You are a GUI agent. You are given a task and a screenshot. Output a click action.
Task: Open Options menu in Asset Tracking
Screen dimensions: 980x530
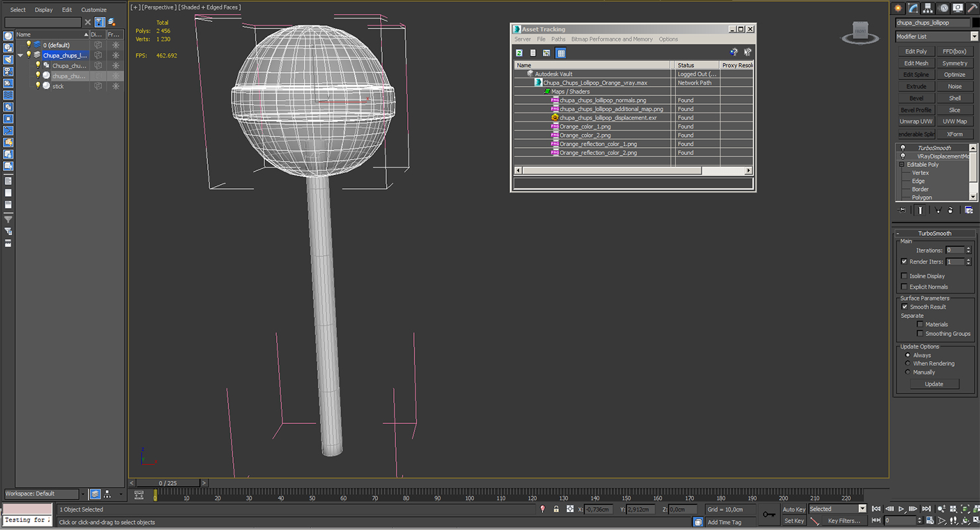(668, 39)
